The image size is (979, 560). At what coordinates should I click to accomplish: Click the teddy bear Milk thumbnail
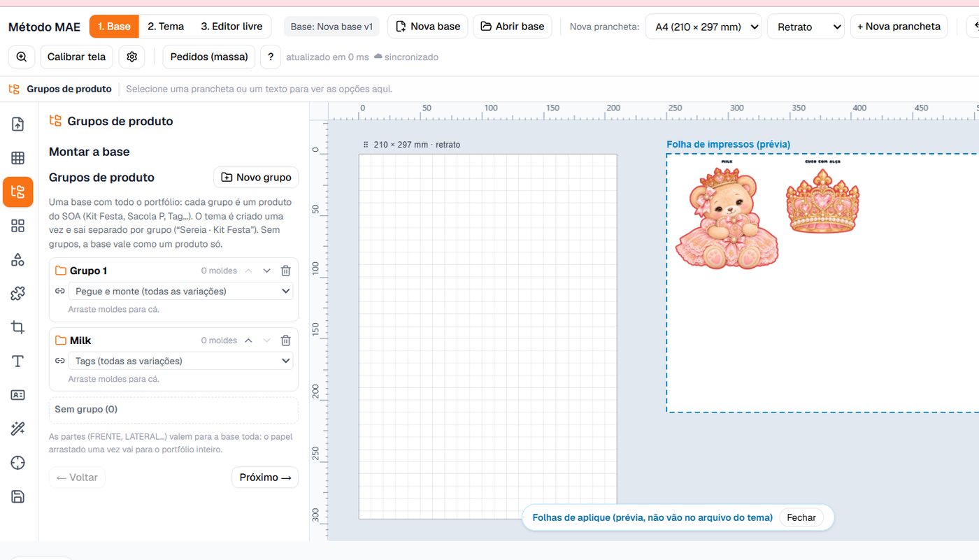727,218
